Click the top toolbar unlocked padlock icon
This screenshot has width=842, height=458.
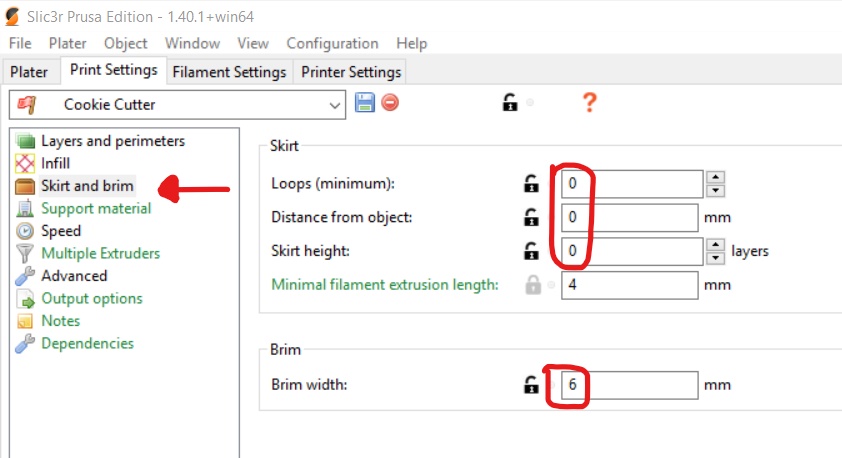pyautogui.click(x=510, y=102)
